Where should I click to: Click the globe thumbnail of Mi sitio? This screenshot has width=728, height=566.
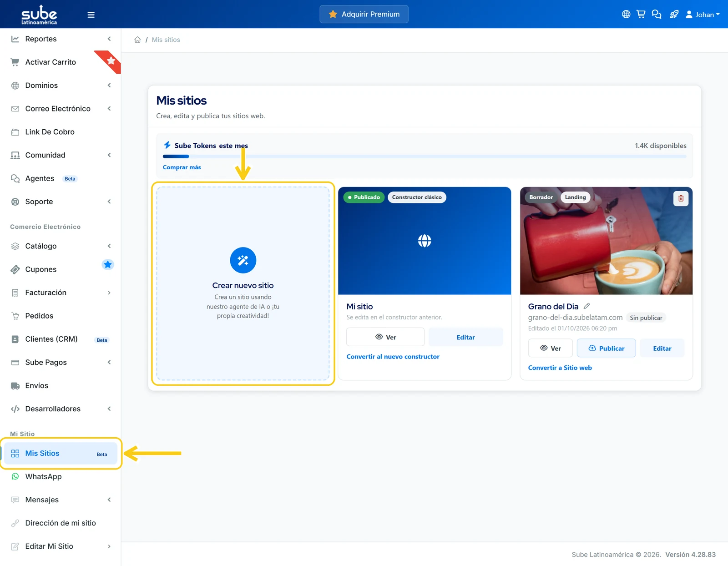point(425,241)
